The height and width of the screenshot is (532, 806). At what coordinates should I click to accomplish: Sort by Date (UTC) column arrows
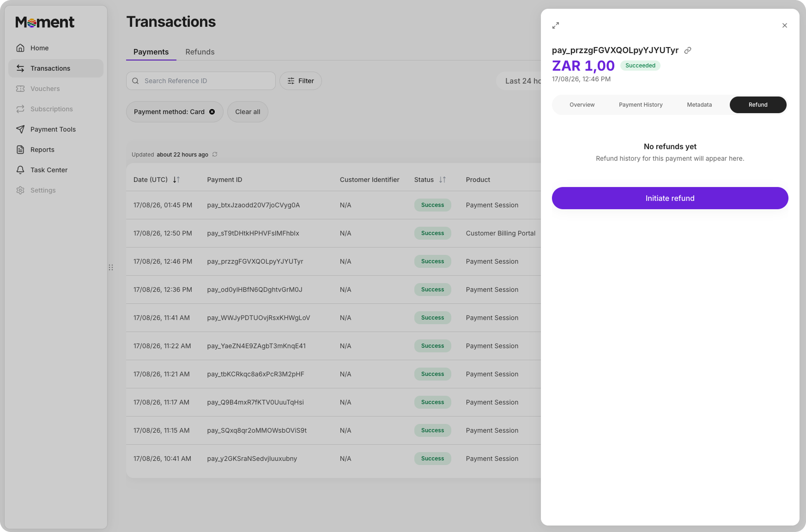(176, 180)
